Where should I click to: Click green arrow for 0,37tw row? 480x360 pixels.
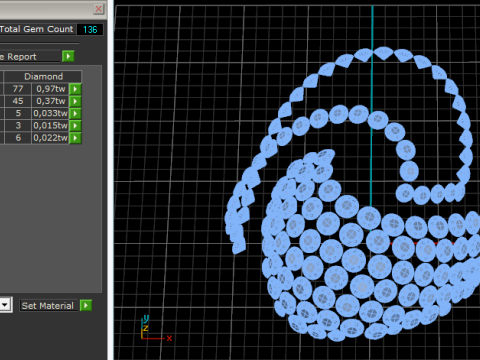click(x=75, y=101)
